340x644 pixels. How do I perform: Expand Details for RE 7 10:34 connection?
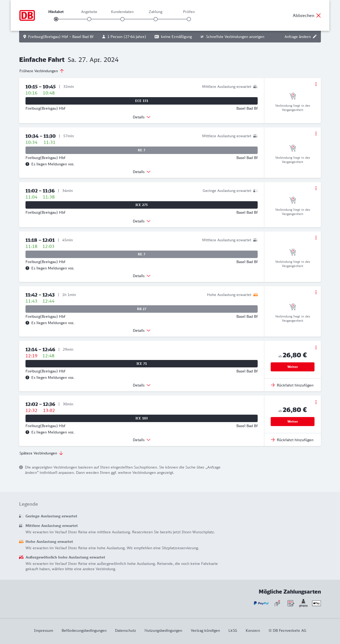(x=142, y=172)
